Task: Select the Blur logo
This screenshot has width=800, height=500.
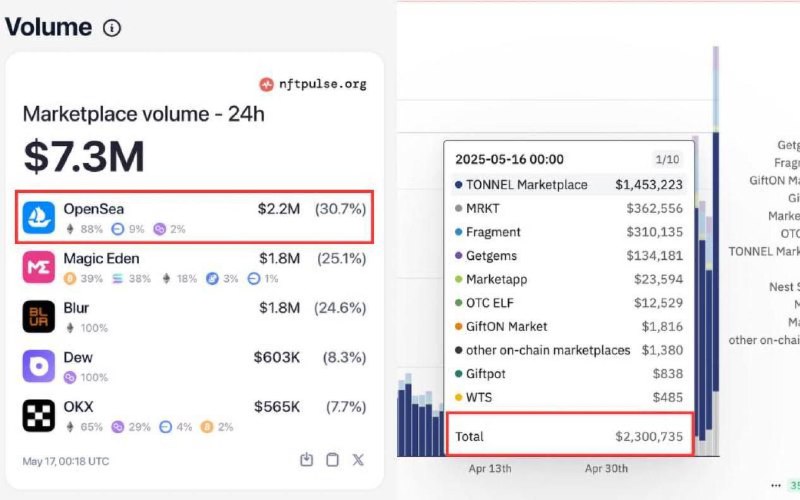Action: 39,316
